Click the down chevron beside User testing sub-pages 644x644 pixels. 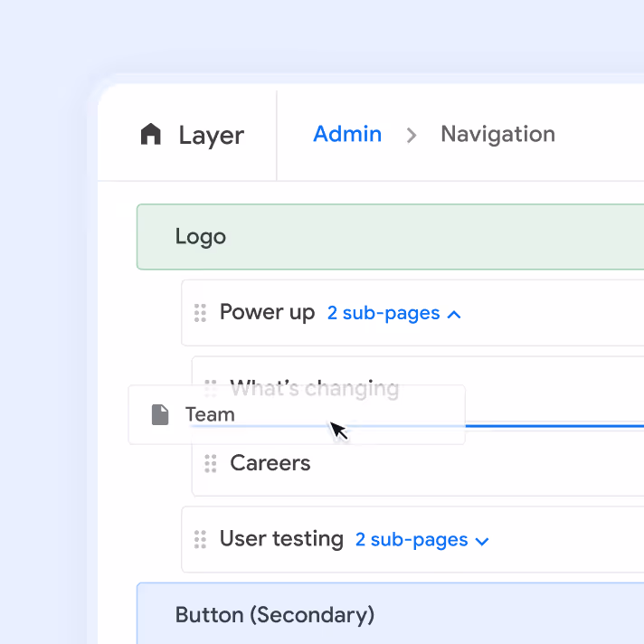(482, 542)
